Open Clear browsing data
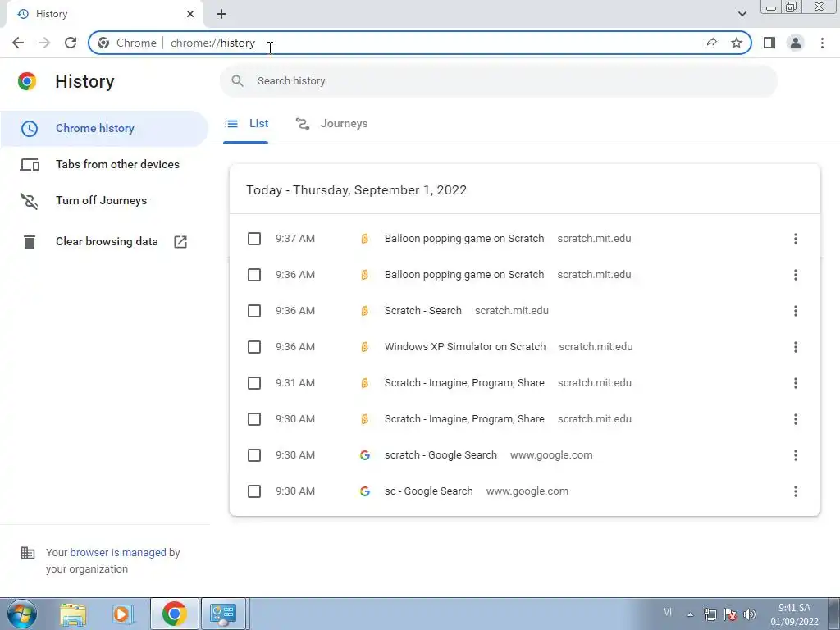840x630 pixels. pyautogui.click(x=104, y=242)
